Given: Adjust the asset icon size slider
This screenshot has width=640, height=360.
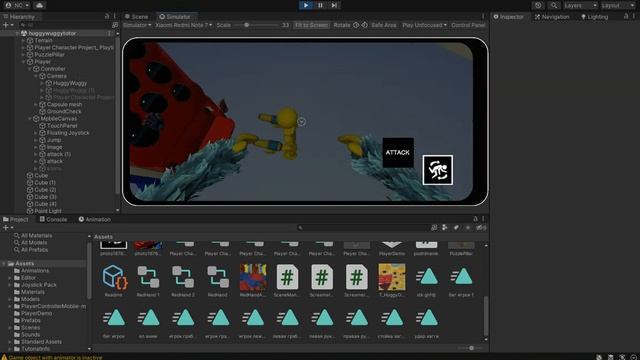Looking at the screenshot, I should 471,348.
